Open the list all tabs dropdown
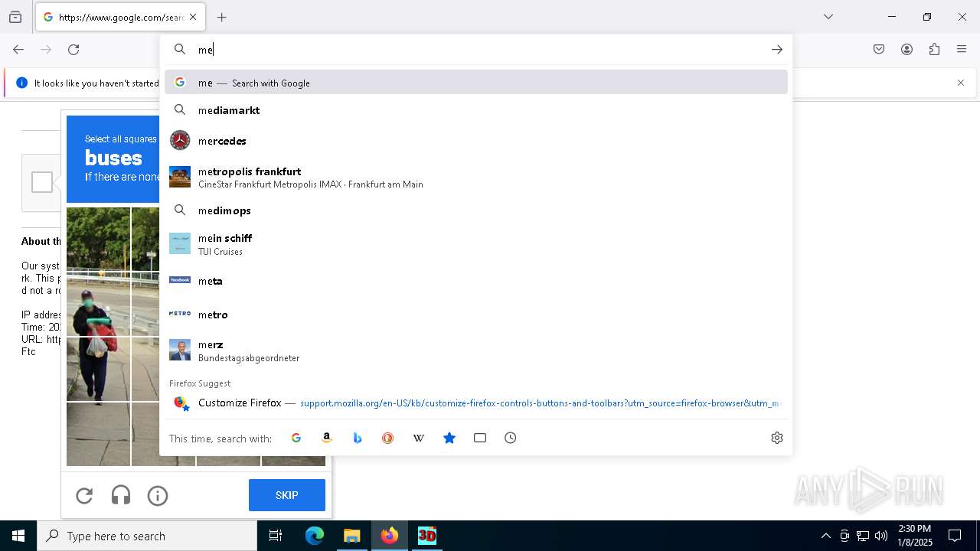The width and height of the screenshot is (980, 551). point(828,17)
